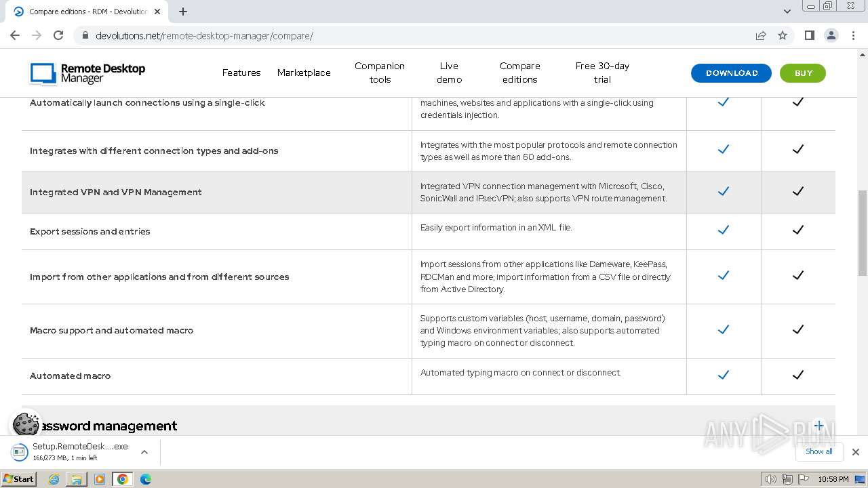Screen dimensions: 868x488
Task: Open File Explorer from taskbar
Action: tap(77, 479)
